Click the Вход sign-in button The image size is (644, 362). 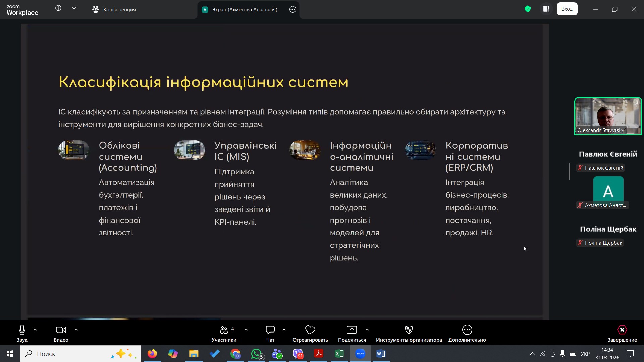(567, 9)
